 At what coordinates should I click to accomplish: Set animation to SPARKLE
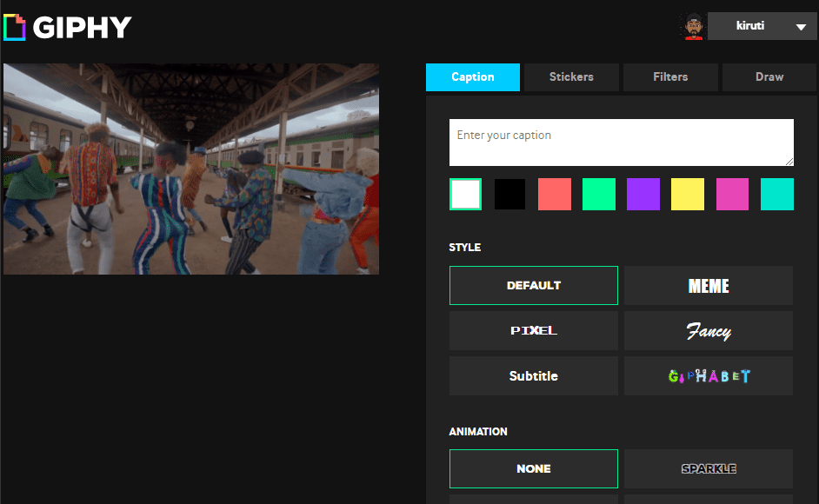click(x=709, y=469)
